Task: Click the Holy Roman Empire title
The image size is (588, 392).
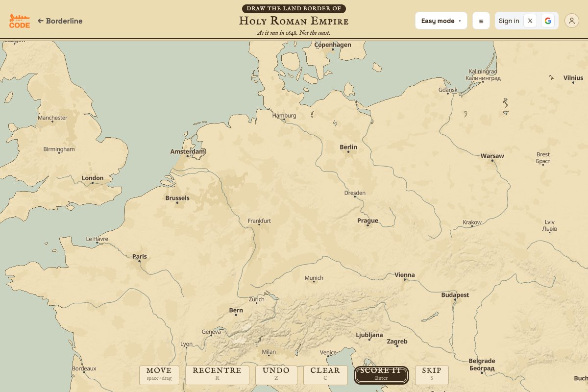Action: 294,21
